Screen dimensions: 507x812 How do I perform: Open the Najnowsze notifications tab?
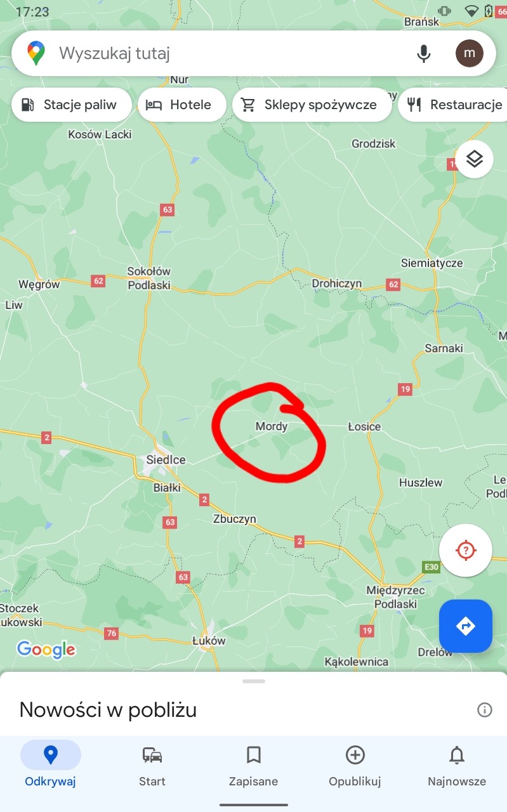point(457,766)
